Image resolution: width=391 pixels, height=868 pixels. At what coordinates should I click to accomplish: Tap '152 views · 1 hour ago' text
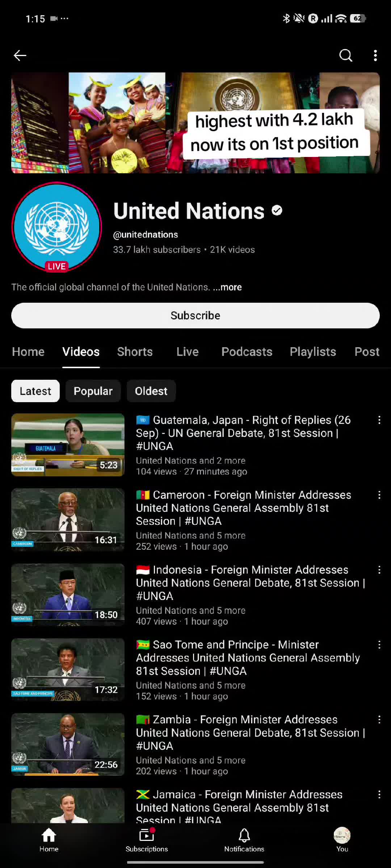pyautogui.click(x=182, y=696)
